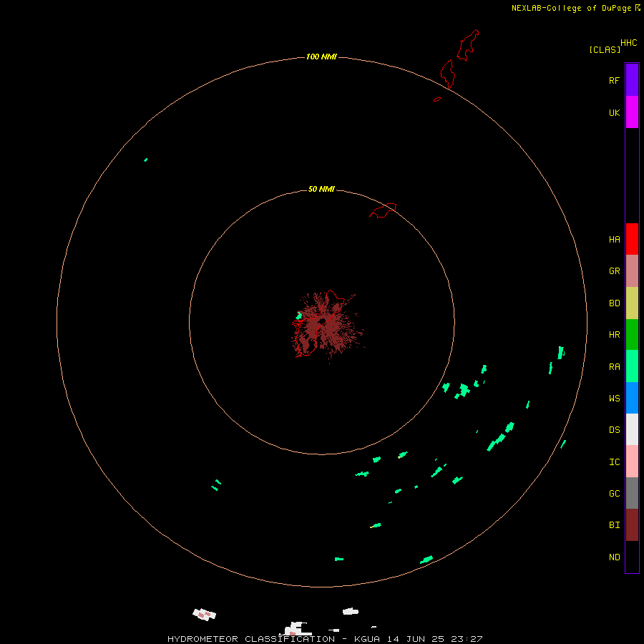
Task: Click the BI brown legend swatch
Action: coord(632,525)
